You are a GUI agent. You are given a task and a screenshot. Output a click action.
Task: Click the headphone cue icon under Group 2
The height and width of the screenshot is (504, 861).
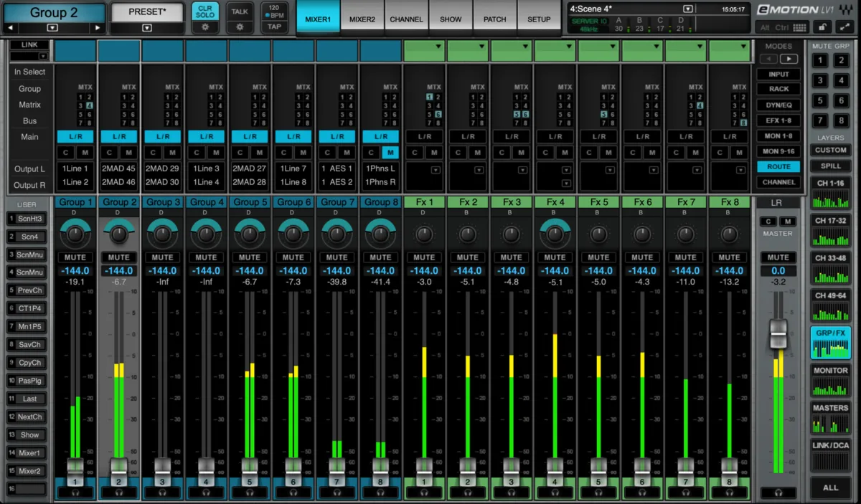click(118, 493)
